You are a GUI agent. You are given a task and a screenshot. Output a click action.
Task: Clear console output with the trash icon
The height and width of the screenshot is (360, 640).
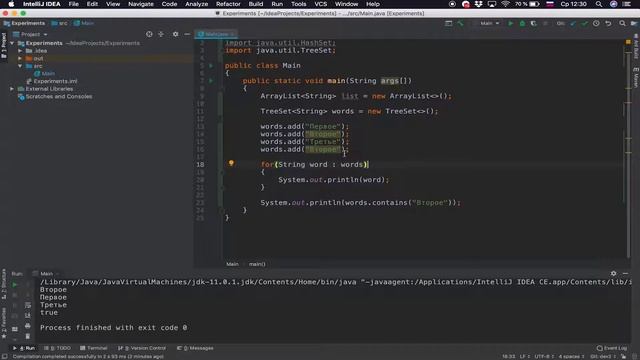(28, 336)
